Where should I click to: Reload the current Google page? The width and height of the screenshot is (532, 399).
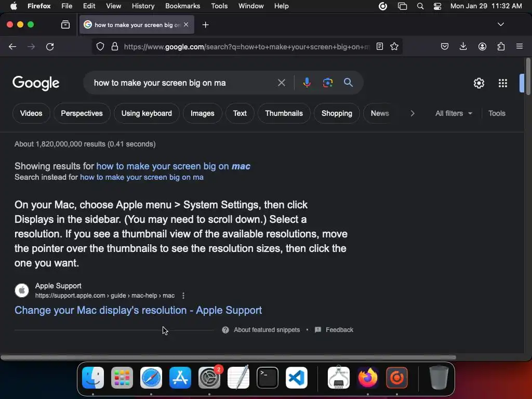[x=50, y=46]
